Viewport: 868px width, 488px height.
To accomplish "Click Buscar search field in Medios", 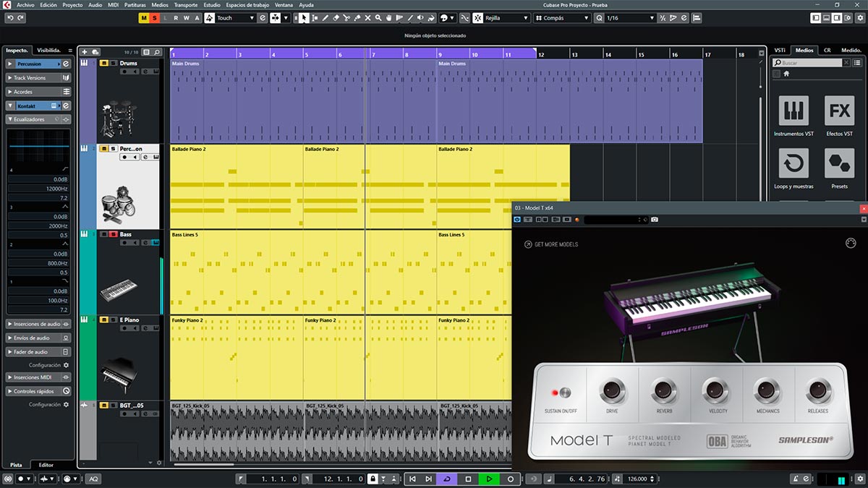I will pos(807,63).
